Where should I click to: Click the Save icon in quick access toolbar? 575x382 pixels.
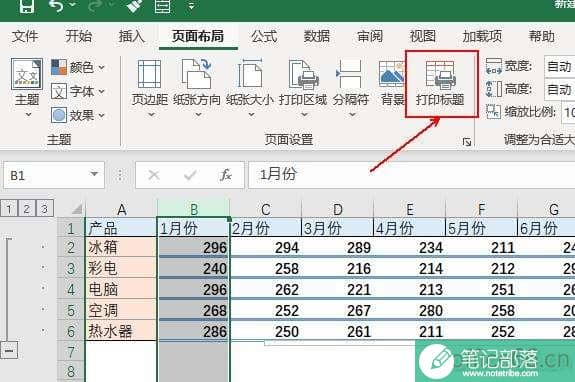pos(27,6)
